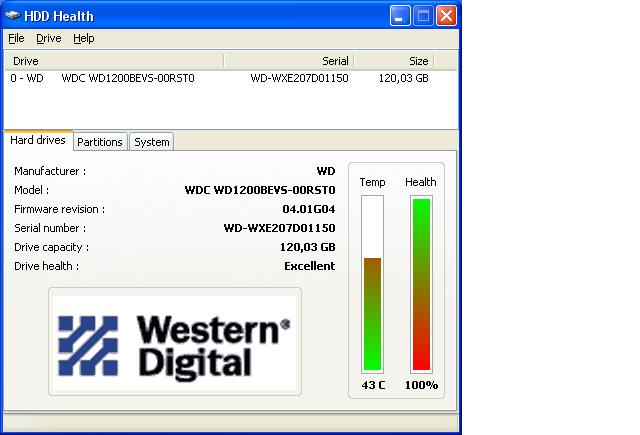Click WDC WD1200BEVS-00RST0 in the drive list
Screen dimensions: 640x435
[128, 78]
